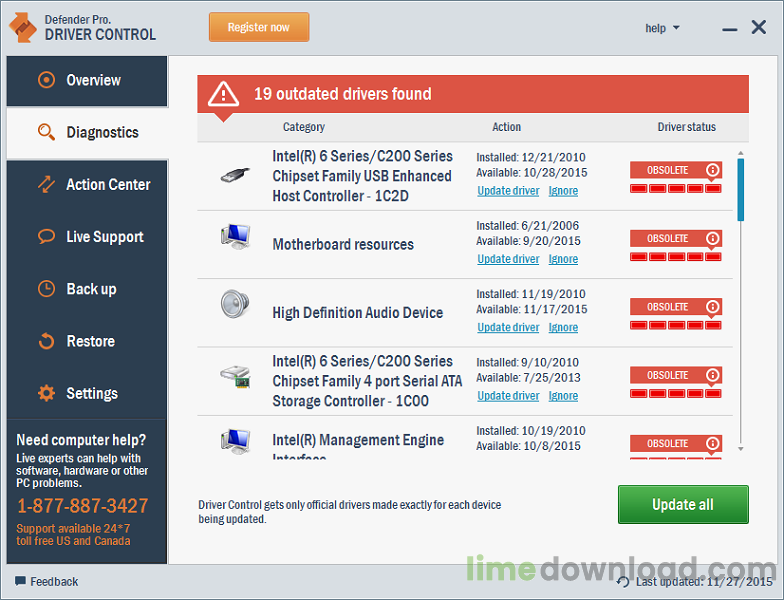Click the Motherboard resources device name
The image size is (784, 600).
343,244
